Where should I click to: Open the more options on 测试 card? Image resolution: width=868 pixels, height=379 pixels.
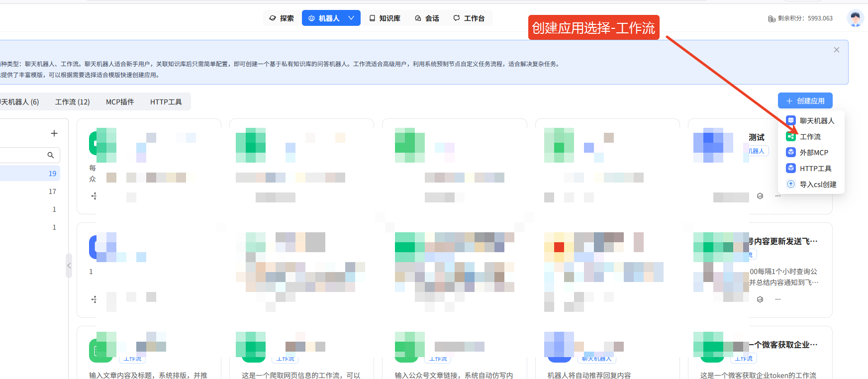778,196
